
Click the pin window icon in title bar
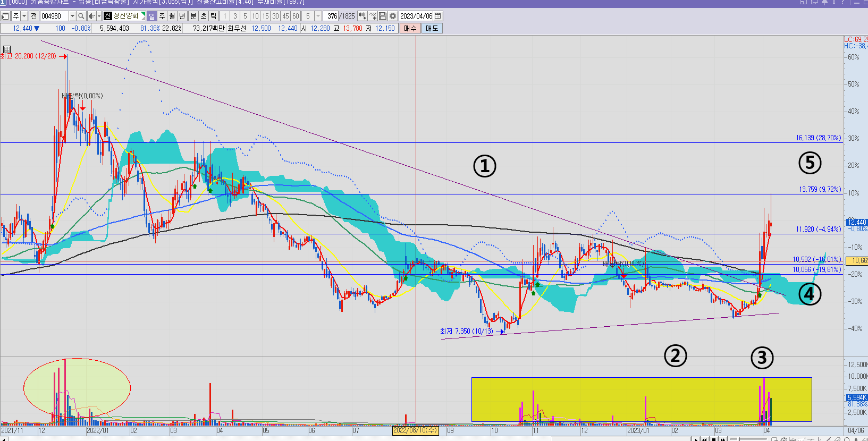(x=824, y=2)
